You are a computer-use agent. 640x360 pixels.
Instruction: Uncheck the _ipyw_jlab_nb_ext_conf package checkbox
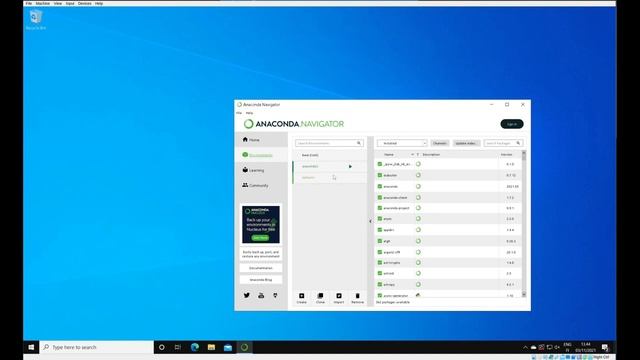click(x=380, y=164)
